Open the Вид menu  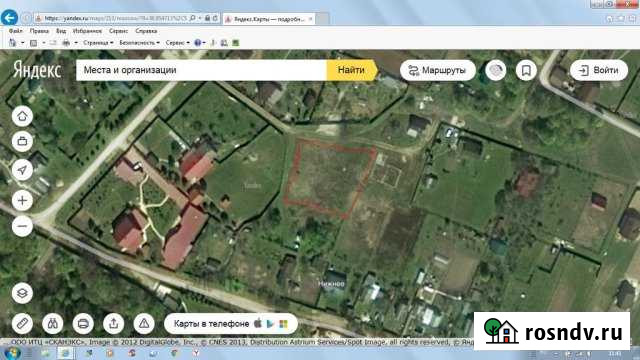pos(61,31)
